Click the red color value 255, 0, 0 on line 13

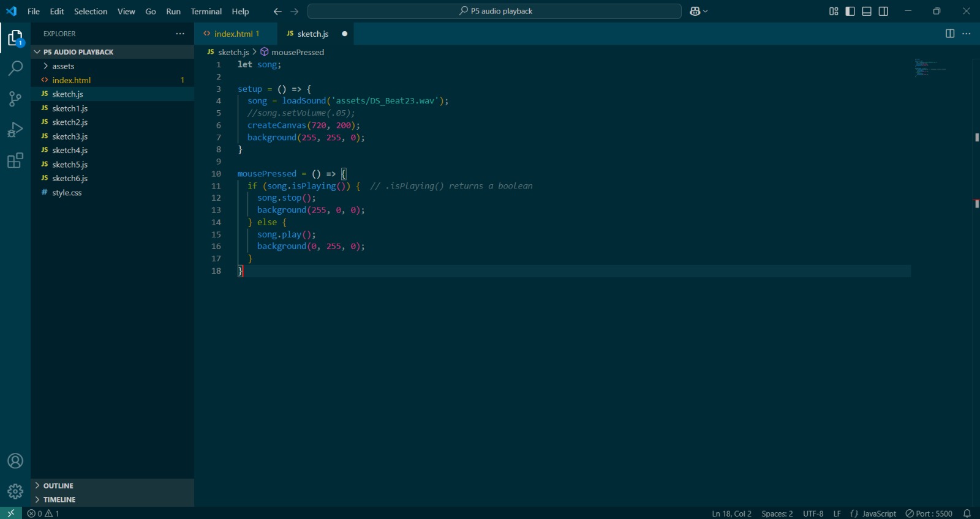pyautogui.click(x=336, y=210)
